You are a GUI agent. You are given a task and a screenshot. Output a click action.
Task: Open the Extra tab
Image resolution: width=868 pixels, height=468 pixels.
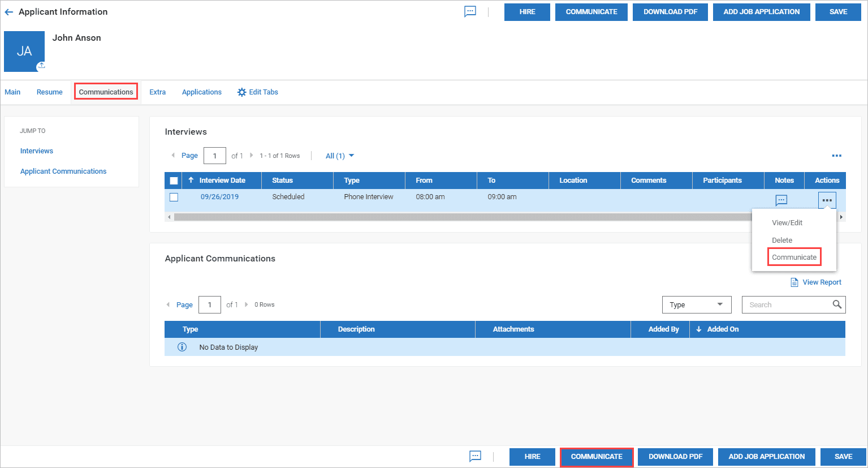[158, 92]
